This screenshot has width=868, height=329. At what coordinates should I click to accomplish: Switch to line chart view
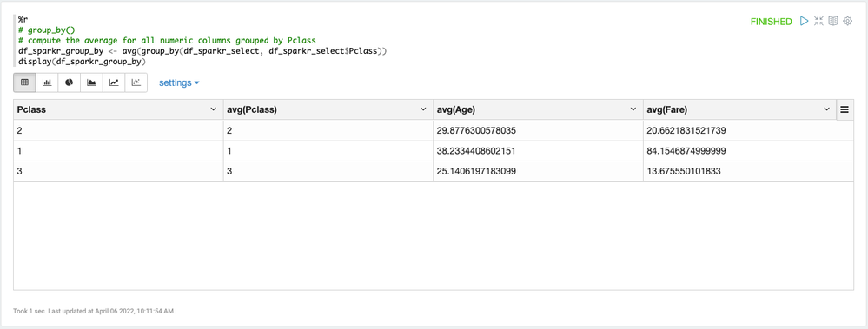114,82
